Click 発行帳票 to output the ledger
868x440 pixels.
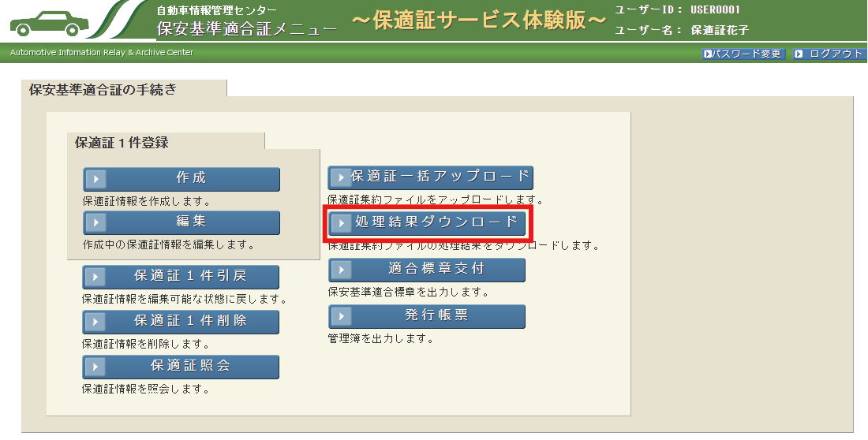coord(427,316)
